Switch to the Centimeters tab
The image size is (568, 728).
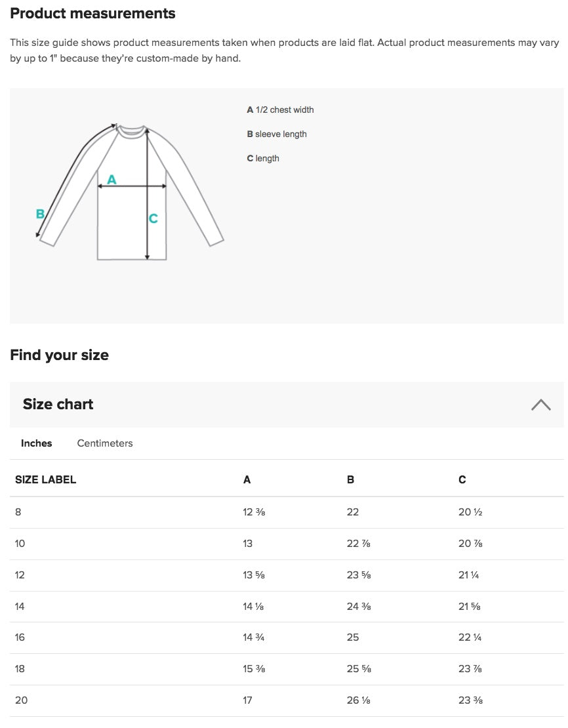pos(105,443)
